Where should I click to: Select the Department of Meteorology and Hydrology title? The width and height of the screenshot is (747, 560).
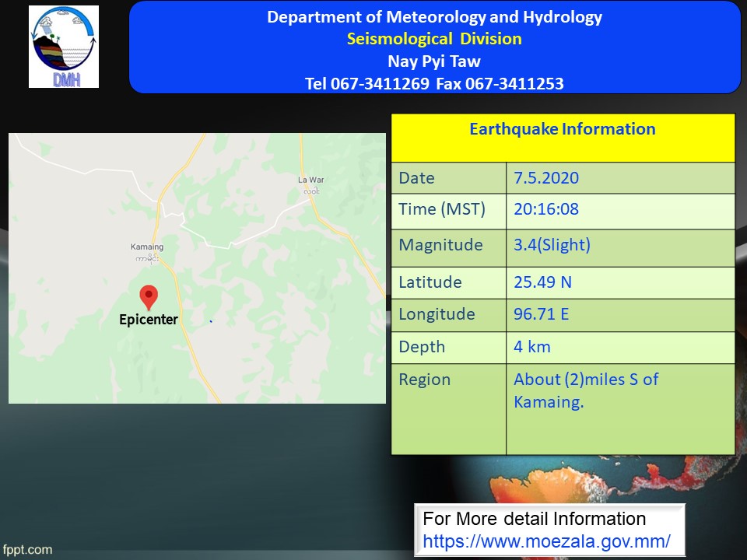pos(434,17)
